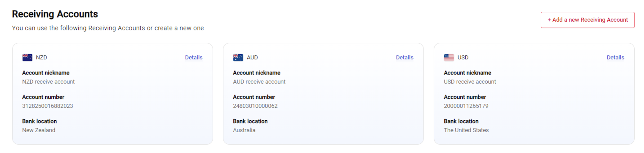Click Add a new Receiving Account button
644x153 pixels.
point(587,20)
